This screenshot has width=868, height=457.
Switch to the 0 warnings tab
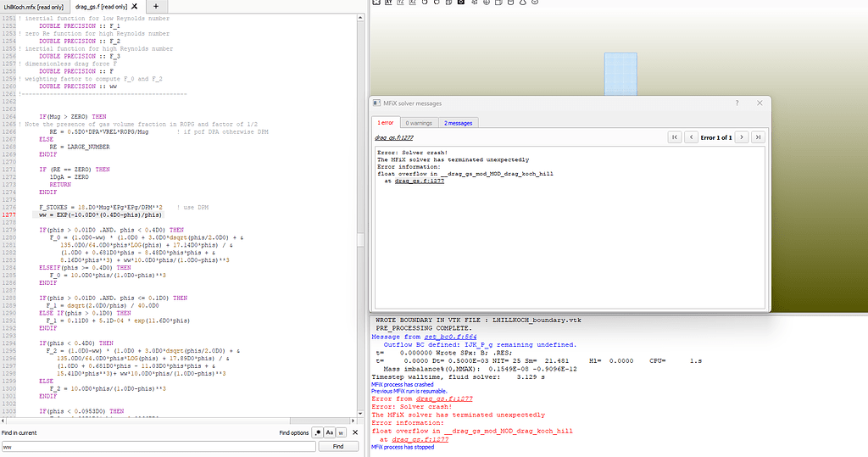(419, 123)
